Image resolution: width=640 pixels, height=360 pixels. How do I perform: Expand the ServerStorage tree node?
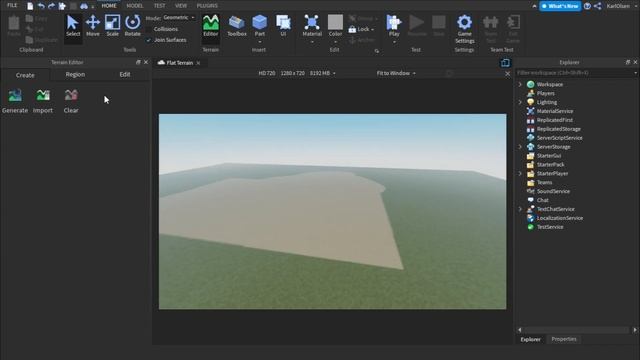click(520, 147)
